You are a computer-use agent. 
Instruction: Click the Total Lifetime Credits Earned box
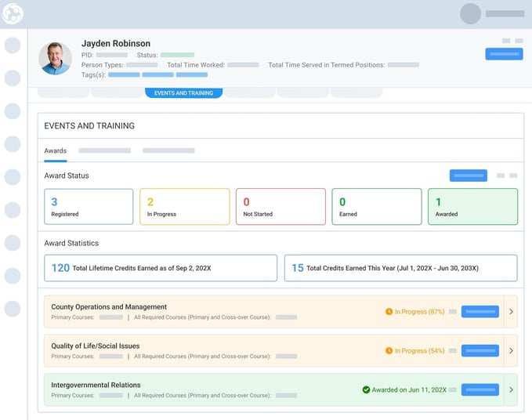coord(161,268)
